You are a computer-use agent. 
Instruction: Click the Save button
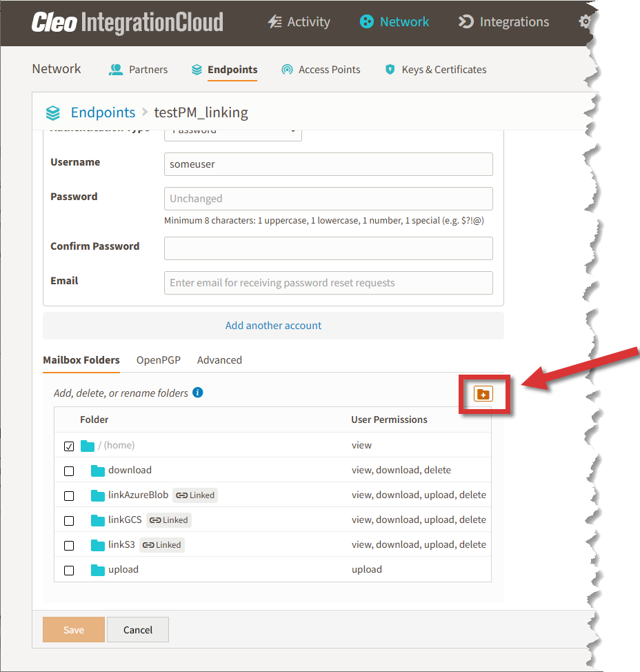click(x=74, y=630)
